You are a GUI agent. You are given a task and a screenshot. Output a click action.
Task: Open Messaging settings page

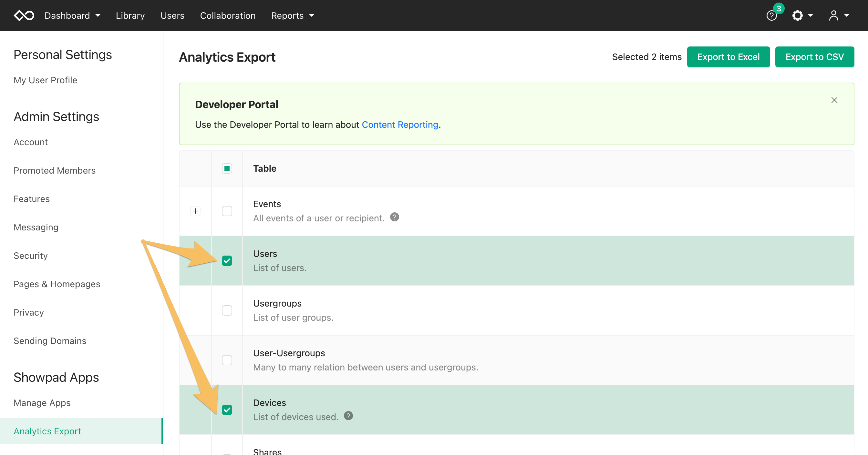tap(36, 227)
